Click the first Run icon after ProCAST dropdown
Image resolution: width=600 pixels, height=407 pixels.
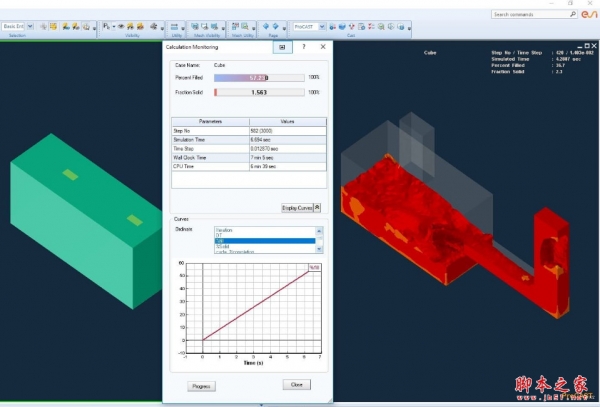coord(333,27)
